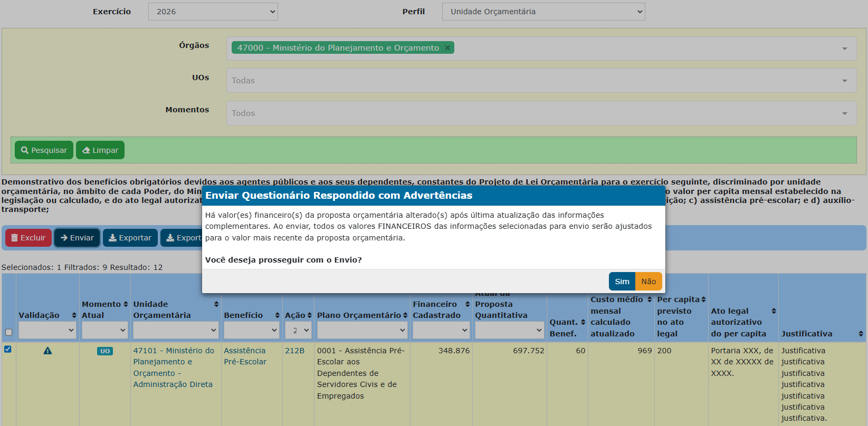
Task: Sort the Quant. Benef. column
Action: [x=583, y=322]
